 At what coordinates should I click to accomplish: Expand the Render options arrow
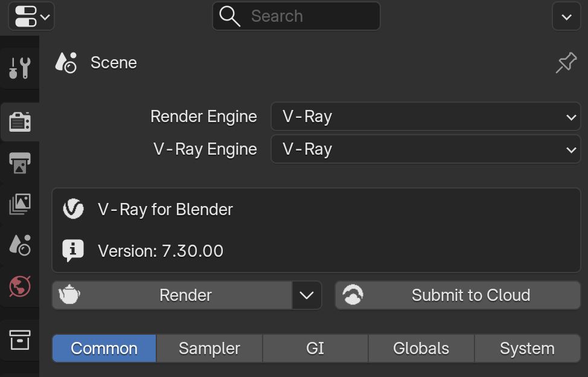point(307,295)
